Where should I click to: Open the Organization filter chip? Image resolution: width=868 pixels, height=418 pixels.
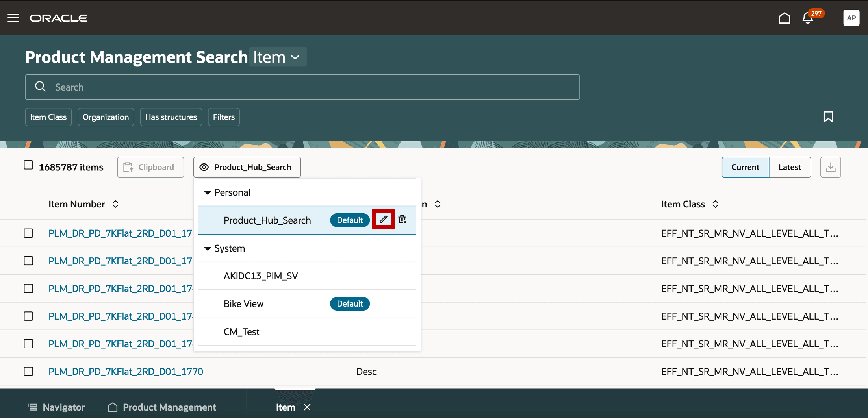point(106,117)
